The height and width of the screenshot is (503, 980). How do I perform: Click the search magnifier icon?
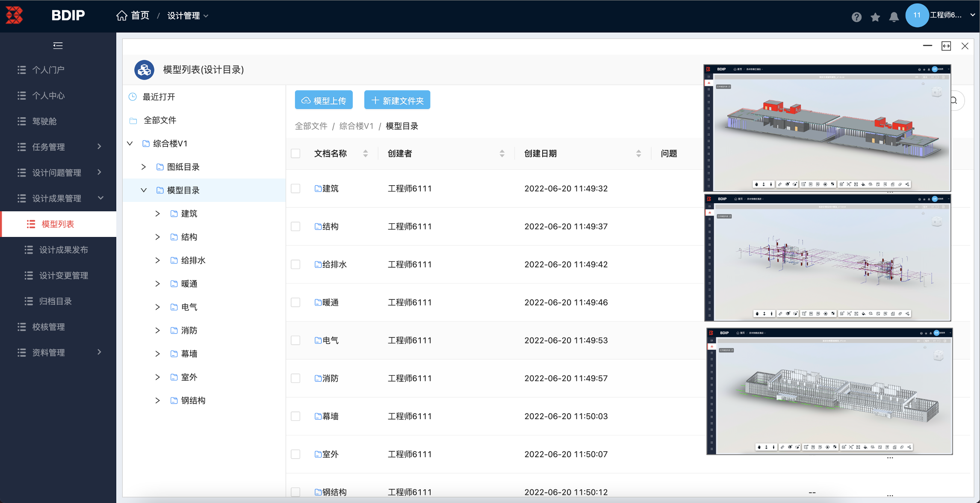pyautogui.click(x=955, y=101)
